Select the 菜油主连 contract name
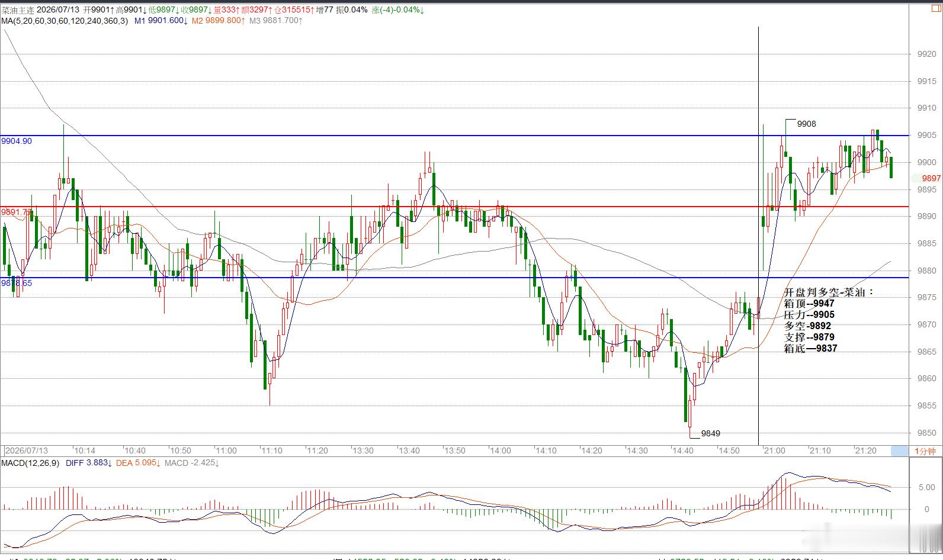Image resolution: width=943 pixels, height=560 pixels. (x=18, y=10)
